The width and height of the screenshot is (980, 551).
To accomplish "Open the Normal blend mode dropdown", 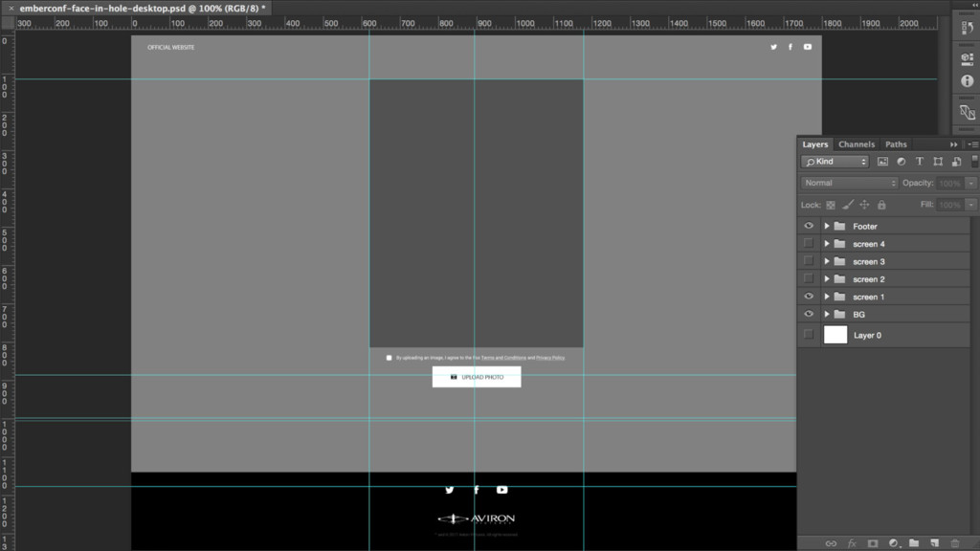I will (850, 183).
